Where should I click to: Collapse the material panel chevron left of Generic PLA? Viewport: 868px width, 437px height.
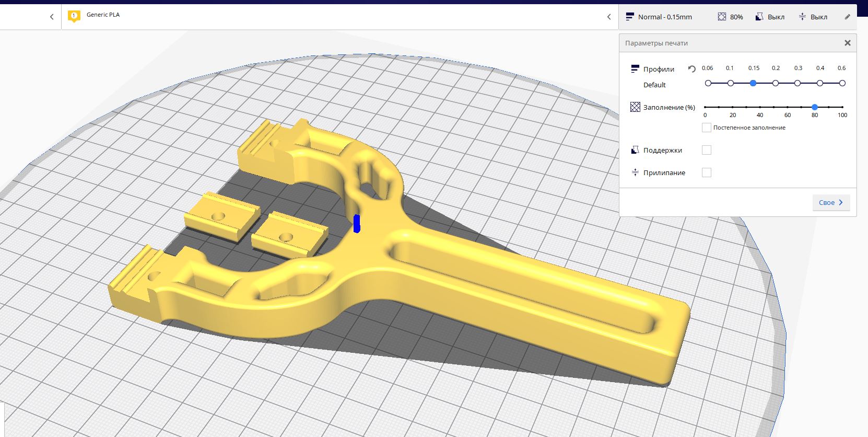tap(52, 17)
